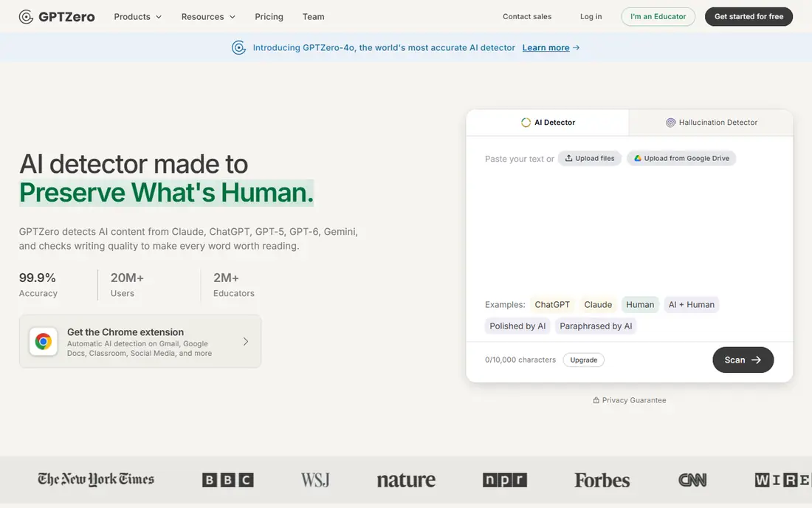
Task: Click the CNN logo
Action: (x=692, y=480)
